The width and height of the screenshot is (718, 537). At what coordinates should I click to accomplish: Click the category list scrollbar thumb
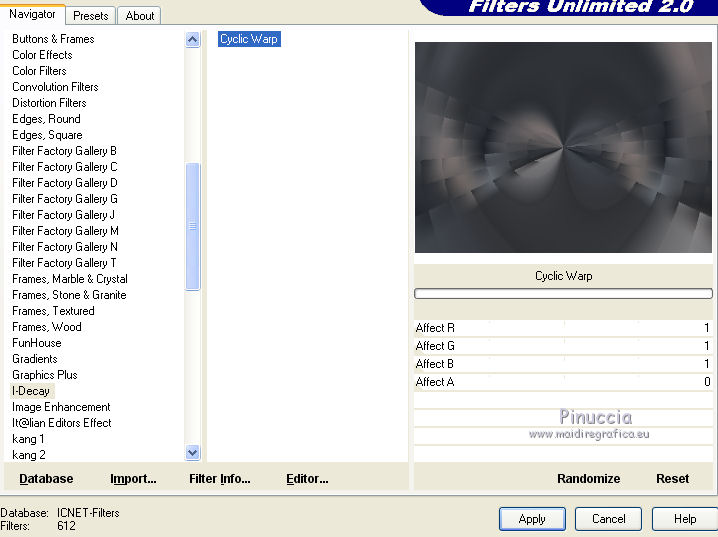click(x=192, y=226)
